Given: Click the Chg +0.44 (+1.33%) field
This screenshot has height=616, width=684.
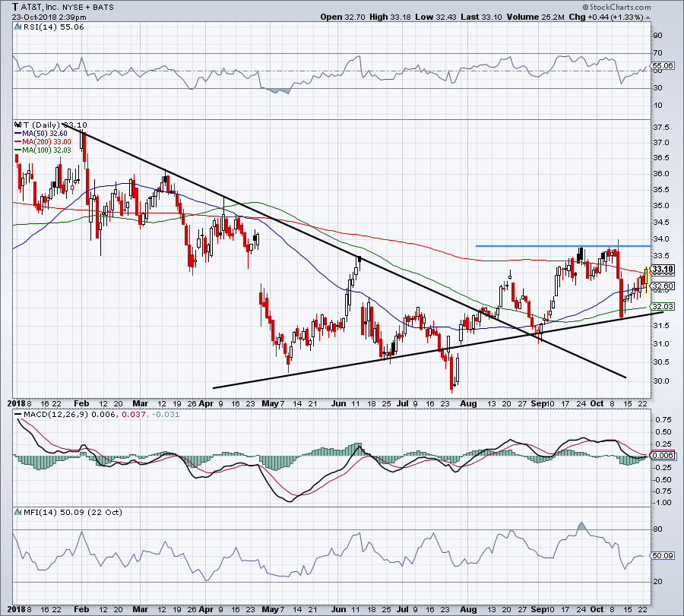Looking at the screenshot, I should 606,17.
